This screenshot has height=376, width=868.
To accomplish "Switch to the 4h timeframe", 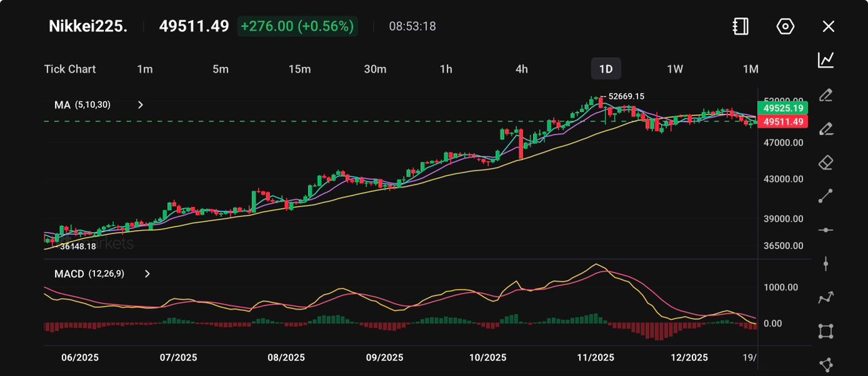I will (x=521, y=69).
